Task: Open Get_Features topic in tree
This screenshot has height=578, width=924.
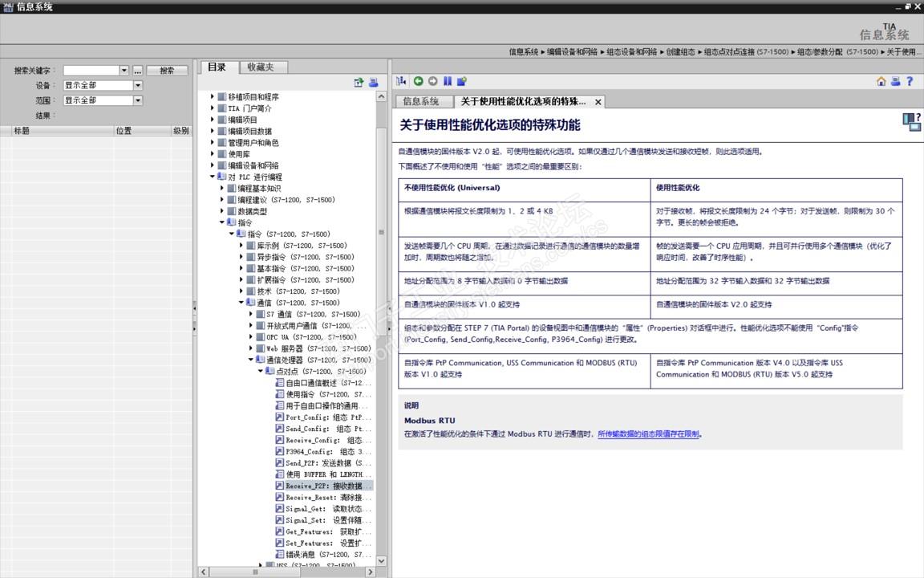Action: [x=325, y=532]
